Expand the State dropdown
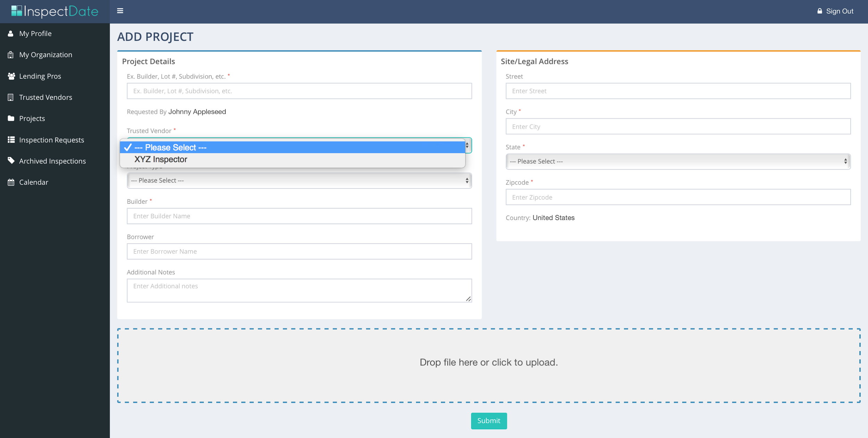This screenshot has width=868, height=438. [x=678, y=161]
